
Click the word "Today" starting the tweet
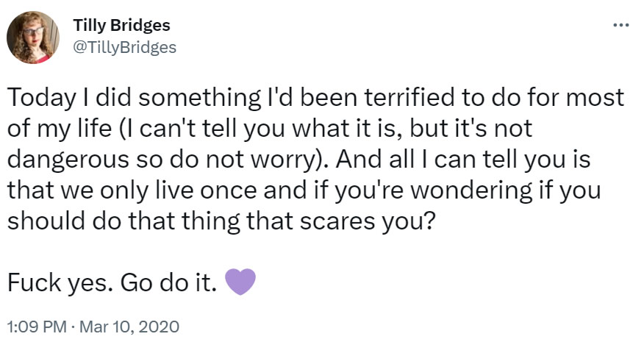pyautogui.click(x=37, y=98)
